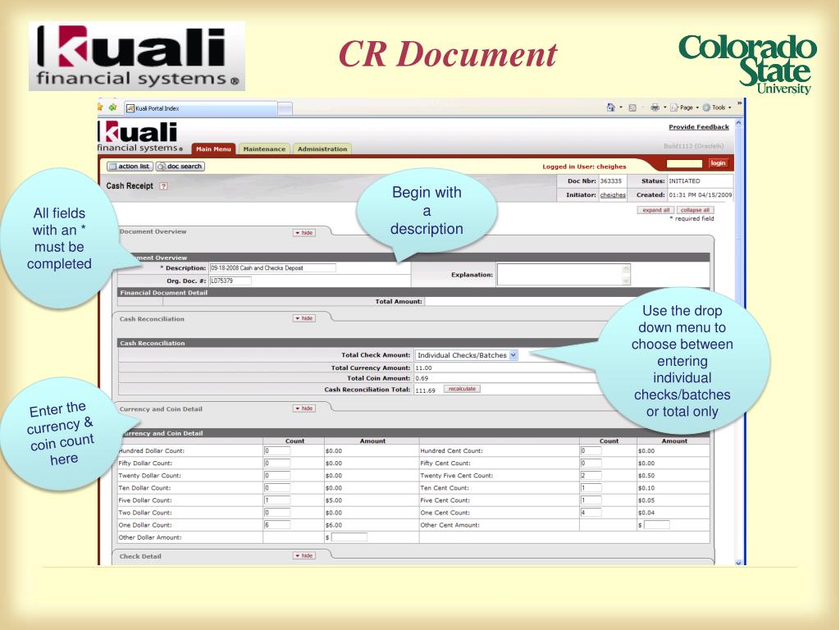The width and height of the screenshot is (840, 630).
Task: Open the cheighes initiator link
Action: click(613, 195)
